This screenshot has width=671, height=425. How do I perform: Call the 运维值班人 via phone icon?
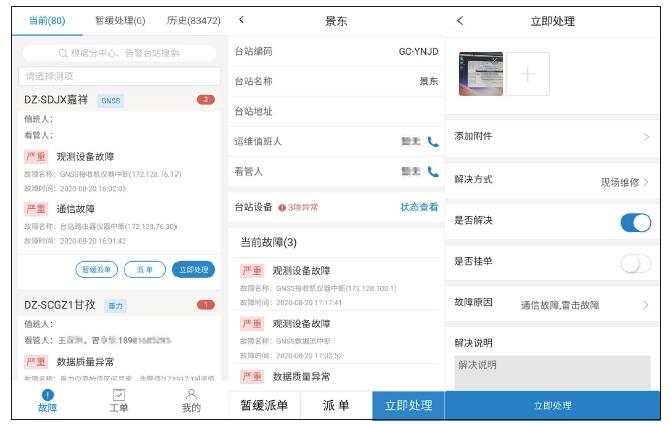click(x=433, y=142)
